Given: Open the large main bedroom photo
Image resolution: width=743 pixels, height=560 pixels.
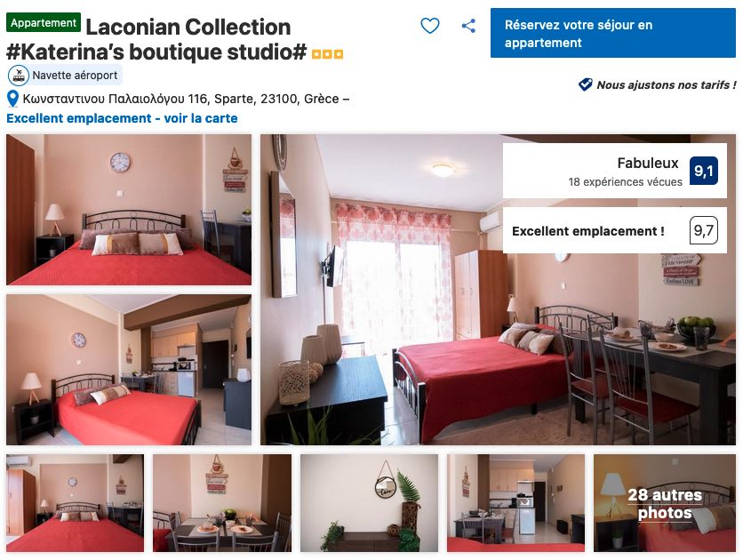Looking at the screenshot, I should (498, 290).
